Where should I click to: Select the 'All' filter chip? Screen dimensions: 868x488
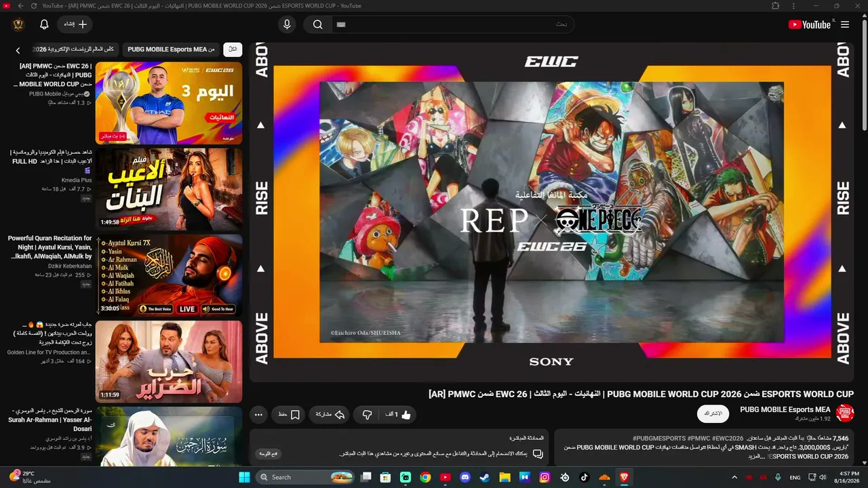coord(233,49)
